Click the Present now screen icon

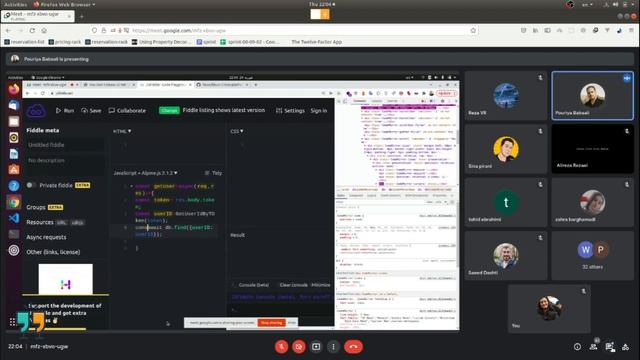point(316,347)
